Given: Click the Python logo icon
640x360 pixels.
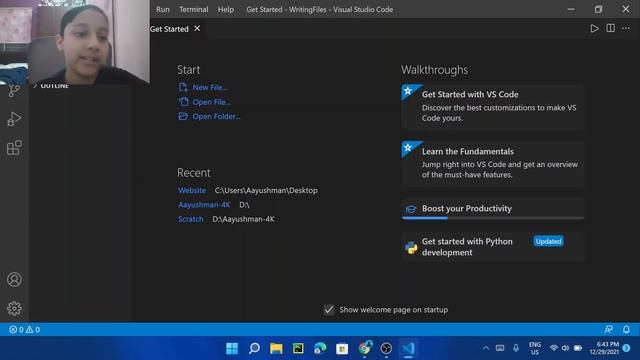Looking at the screenshot, I should [x=411, y=247].
